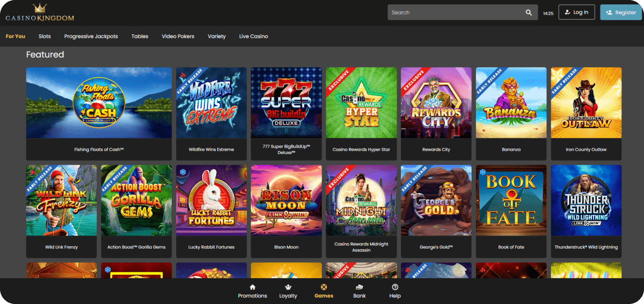This screenshot has width=644, height=304.
Task: Click the Wild Link Frenzy title text
Action: (62, 247)
